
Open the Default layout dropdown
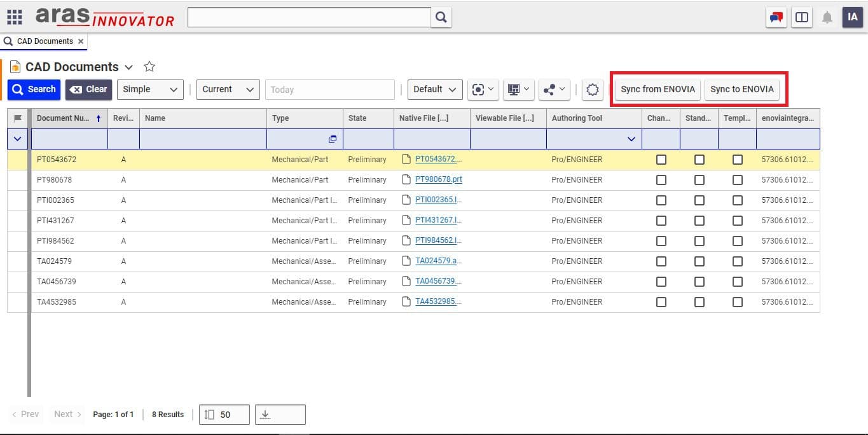(435, 90)
